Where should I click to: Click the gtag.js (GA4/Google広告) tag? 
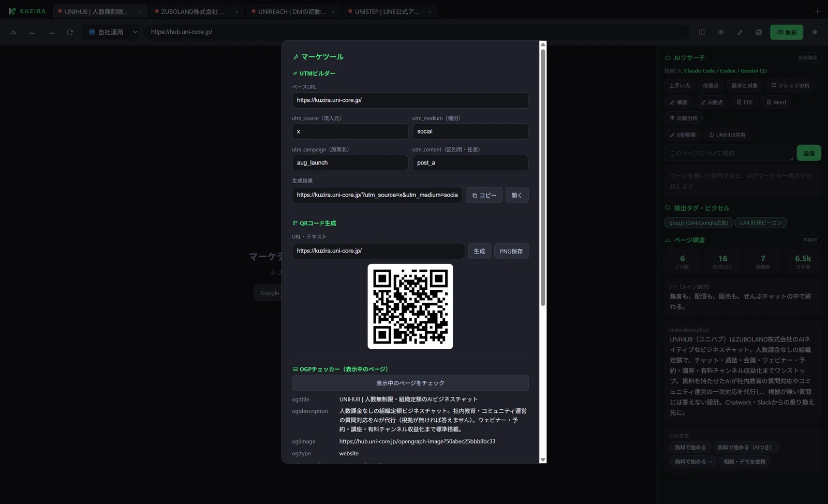click(699, 223)
